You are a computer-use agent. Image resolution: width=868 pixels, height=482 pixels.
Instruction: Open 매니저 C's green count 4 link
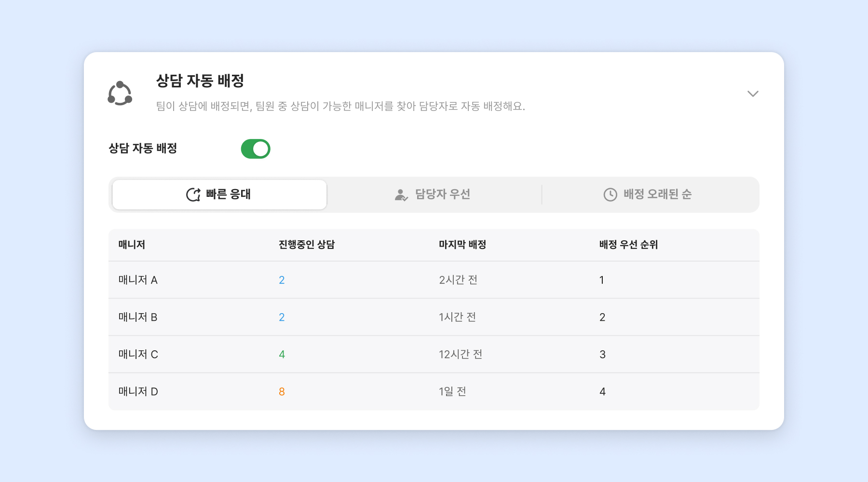tap(282, 355)
